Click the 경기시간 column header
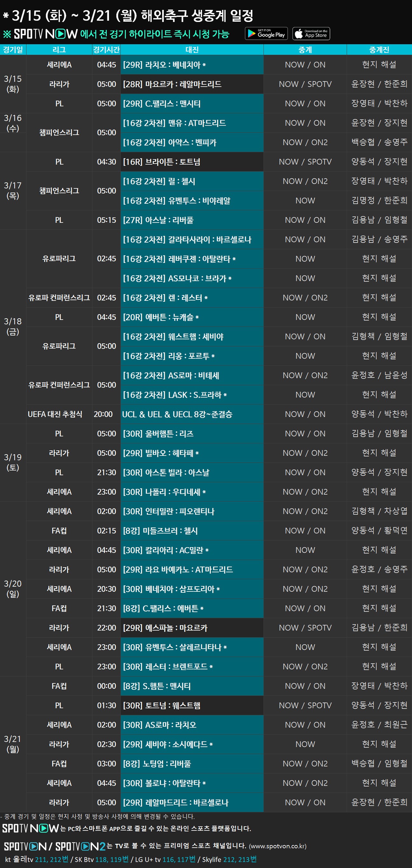This screenshot has width=412, height=868. [106, 50]
